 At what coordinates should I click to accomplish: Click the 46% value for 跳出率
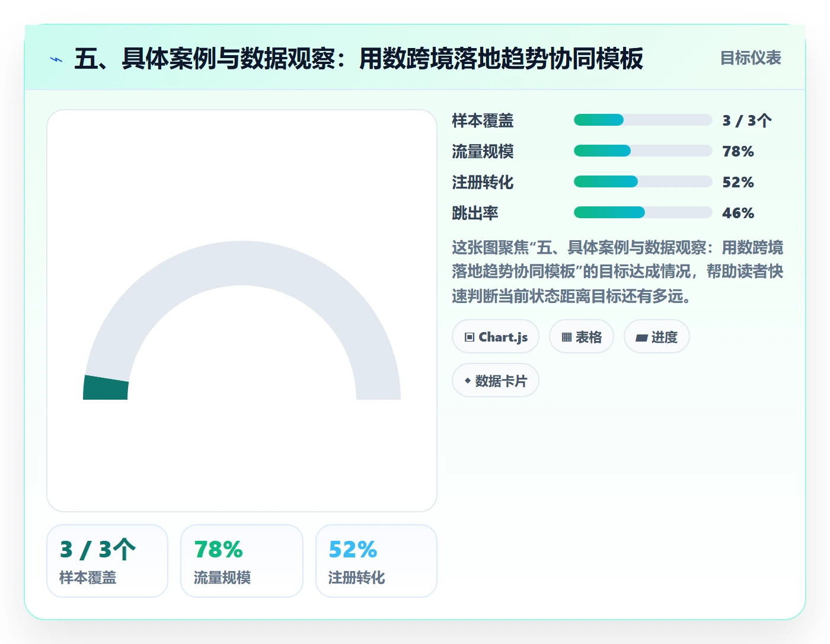[x=738, y=213]
